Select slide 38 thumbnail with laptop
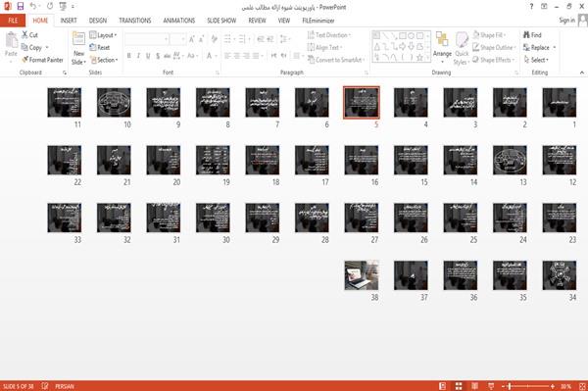This screenshot has height=391, width=588. point(362,275)
